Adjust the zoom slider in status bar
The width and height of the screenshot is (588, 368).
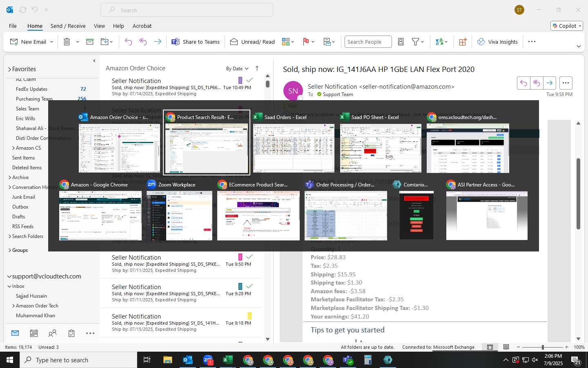pyautogui.click(x=543, y=347)
